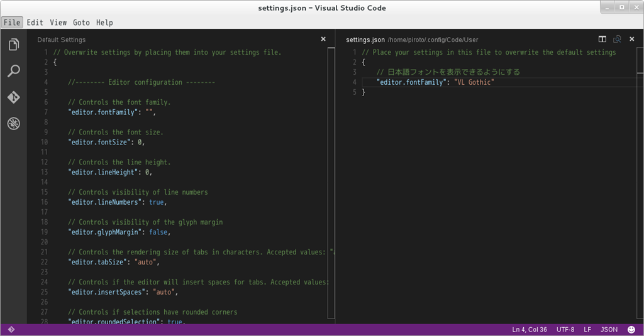Viewport: 644px width, 336px height.
Task: Open the Debug view in sidebar
Action: [13, 124]
